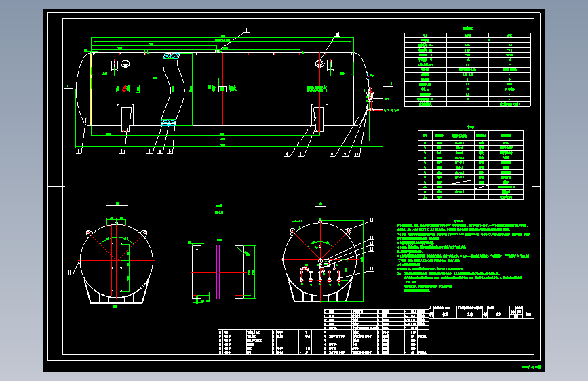
Task: Click callout number 1 below tank left end
Action: pos(79,151)
